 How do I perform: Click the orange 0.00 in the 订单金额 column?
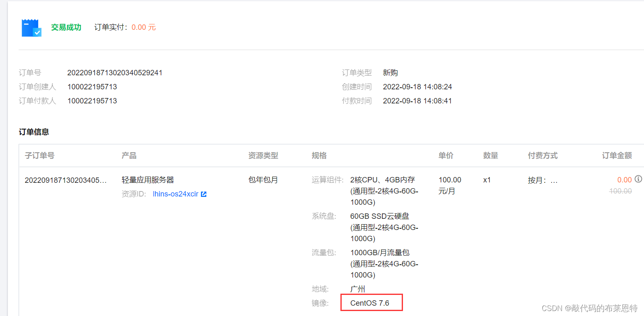click(x=625, y=180)
